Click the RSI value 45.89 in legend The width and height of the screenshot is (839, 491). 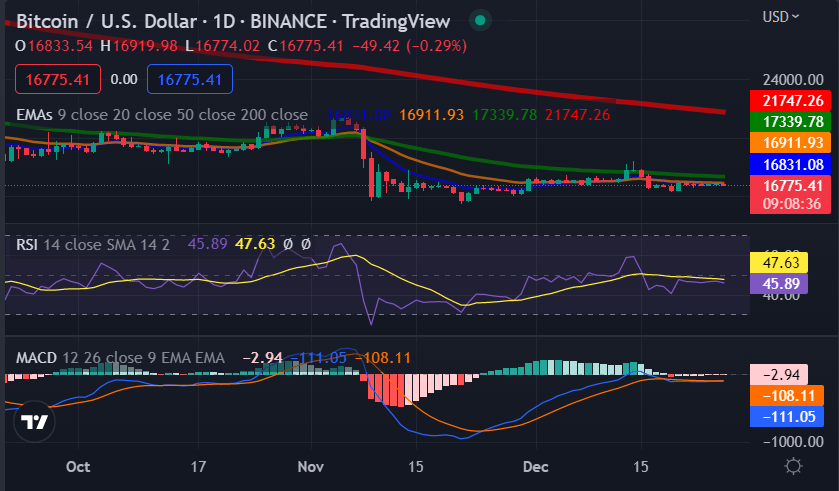208,244
